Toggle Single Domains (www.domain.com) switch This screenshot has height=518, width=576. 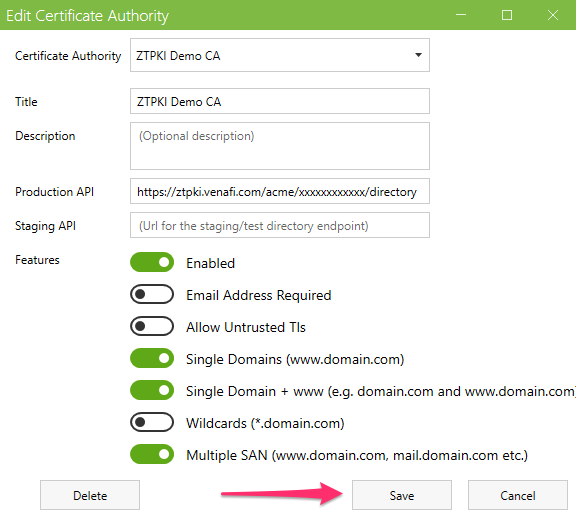(x=152, y=358)
